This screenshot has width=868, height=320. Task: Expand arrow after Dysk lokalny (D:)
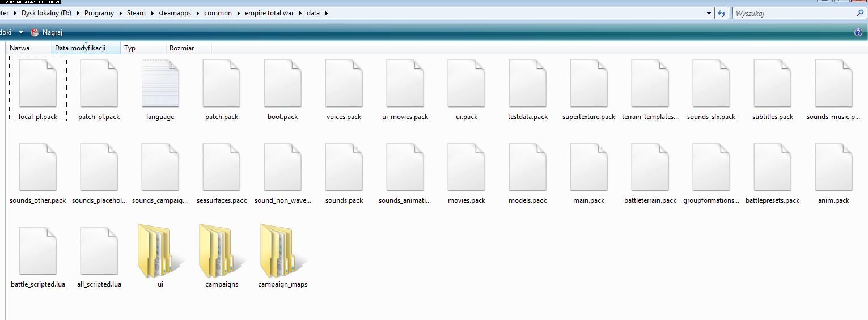click(x=78, y=13)
